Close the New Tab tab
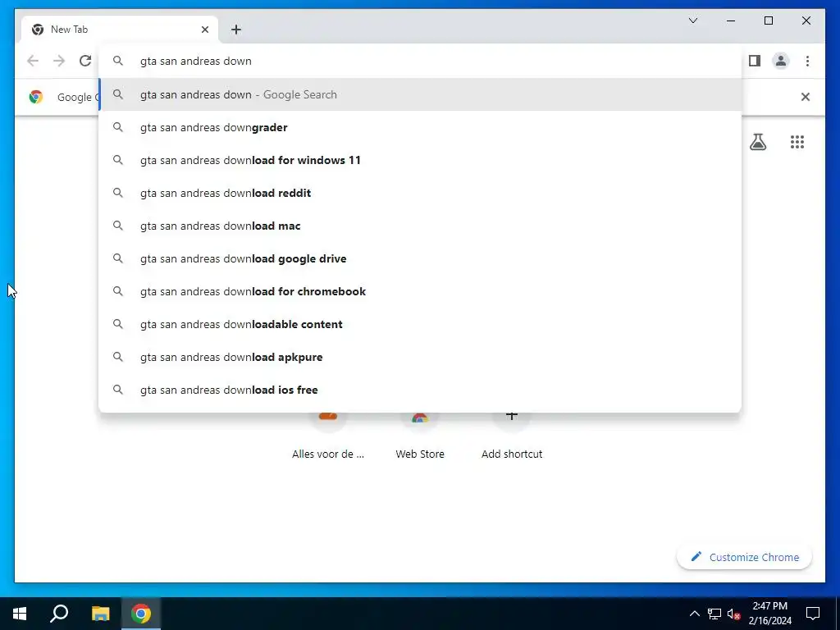The height and width of the screenshot is (630, 840). (x=204, y=30)
